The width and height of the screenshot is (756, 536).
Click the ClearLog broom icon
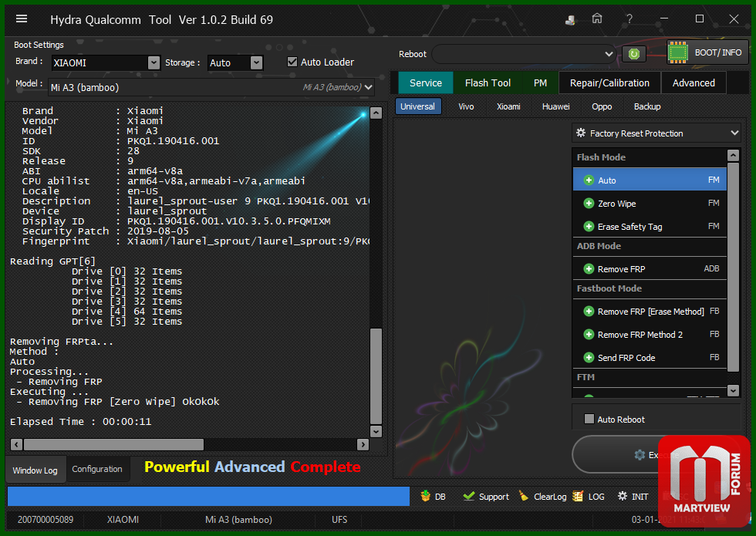524,496
